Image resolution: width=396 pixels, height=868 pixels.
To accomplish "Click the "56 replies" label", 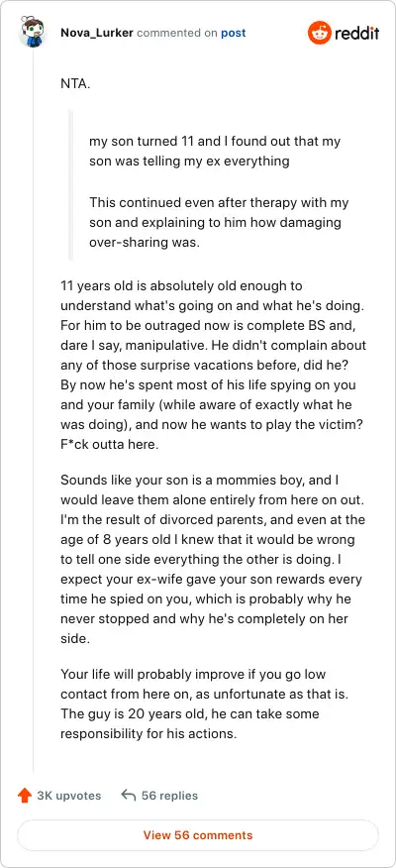I will (170, 796).
